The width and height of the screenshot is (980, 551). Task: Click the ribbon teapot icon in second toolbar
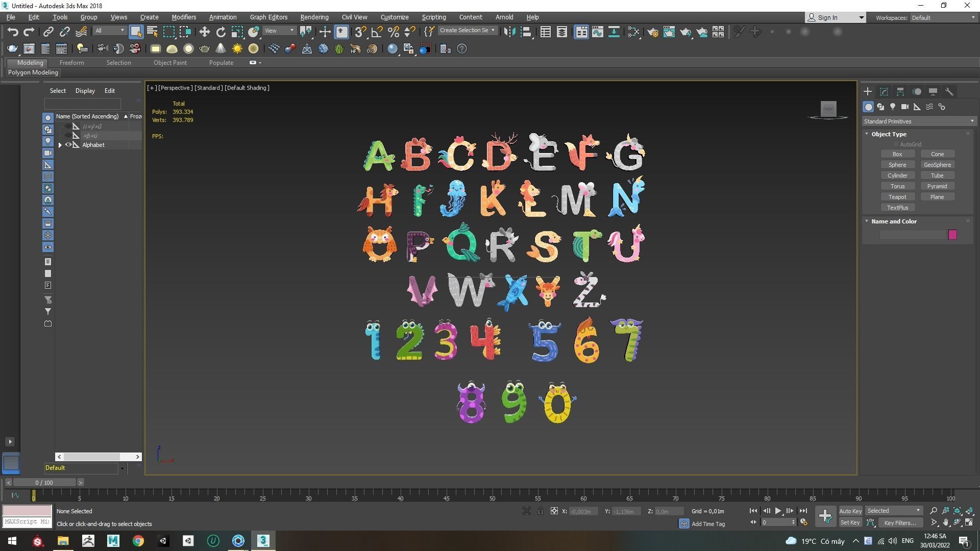tap(12, 49)
